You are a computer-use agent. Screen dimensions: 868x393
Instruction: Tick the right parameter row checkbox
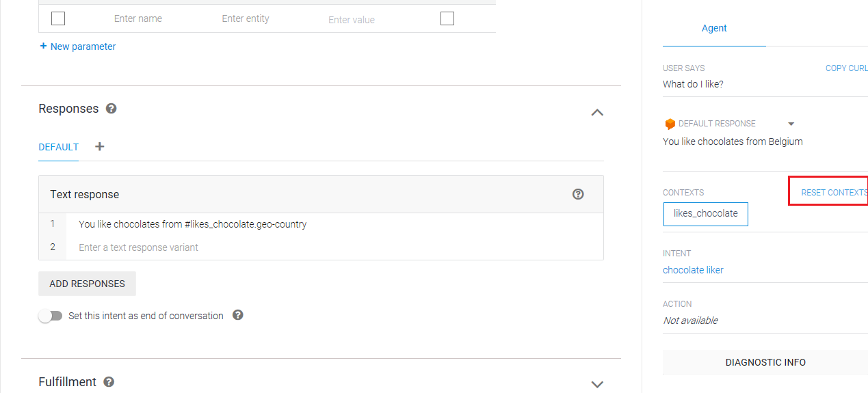click(x=447, y=18)
